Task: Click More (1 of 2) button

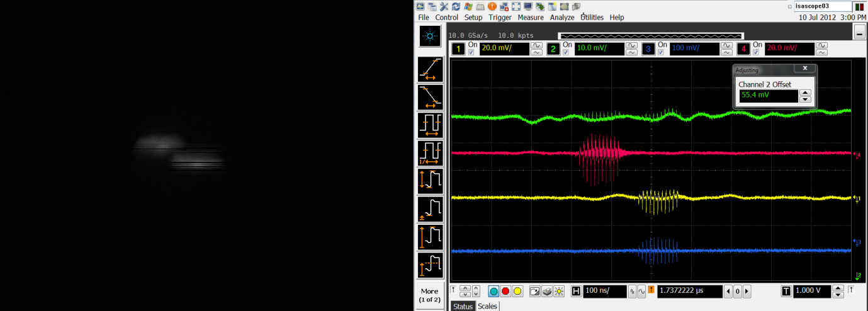Action: coord(430,295)
